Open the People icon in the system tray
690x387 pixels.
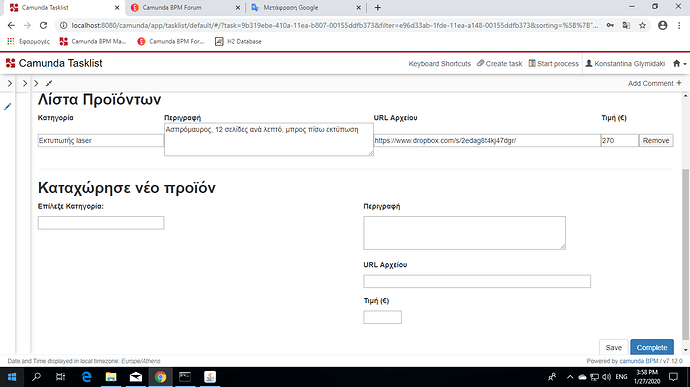pos(552,377)
